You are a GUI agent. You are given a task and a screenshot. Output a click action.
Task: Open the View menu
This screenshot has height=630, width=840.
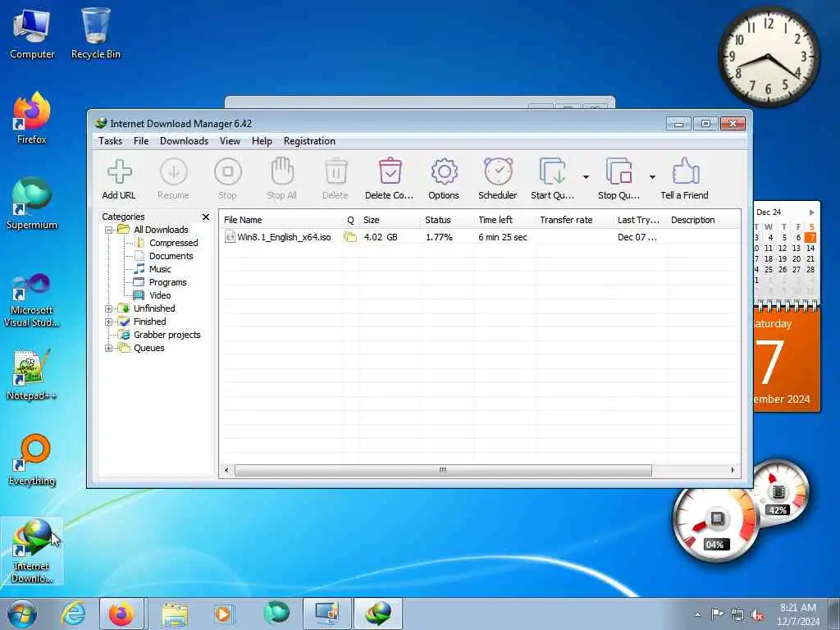coord(230,141)
